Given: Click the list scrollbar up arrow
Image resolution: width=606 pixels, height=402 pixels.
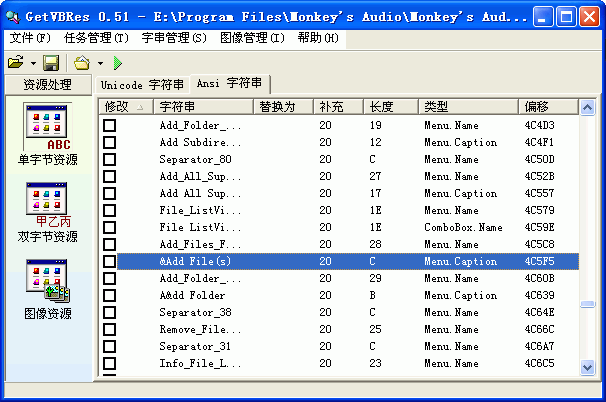Looking at the screenshot, I should pos(587,107).
